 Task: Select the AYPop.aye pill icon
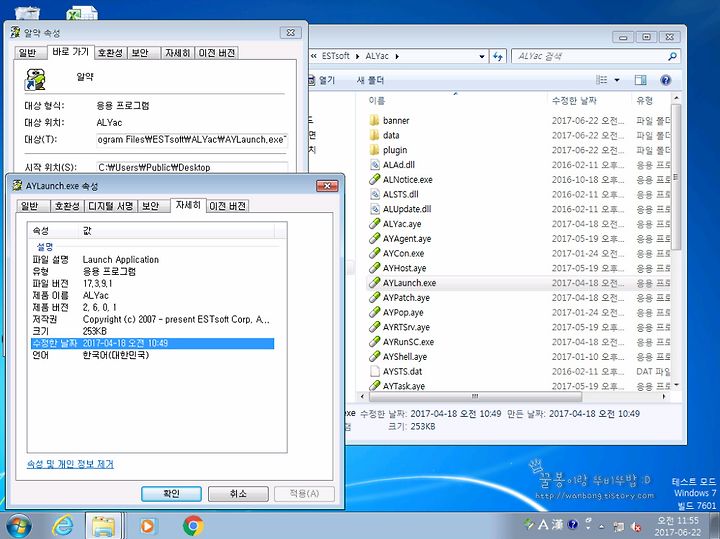pos(375,312)
